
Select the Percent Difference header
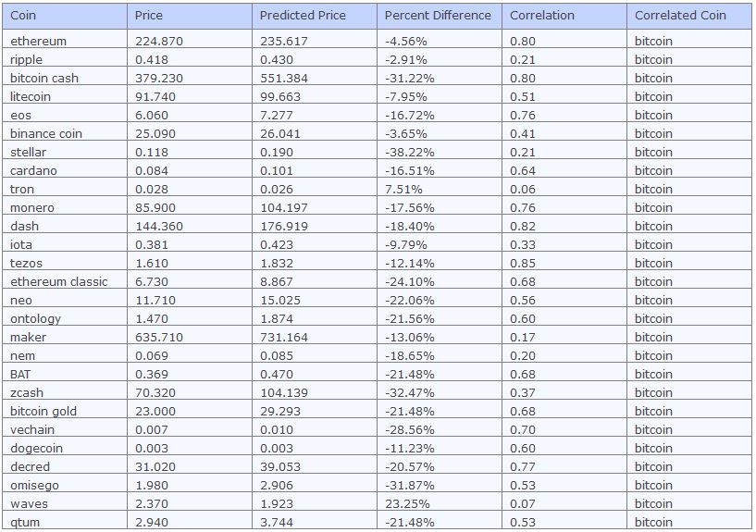(x=440, y=16)
